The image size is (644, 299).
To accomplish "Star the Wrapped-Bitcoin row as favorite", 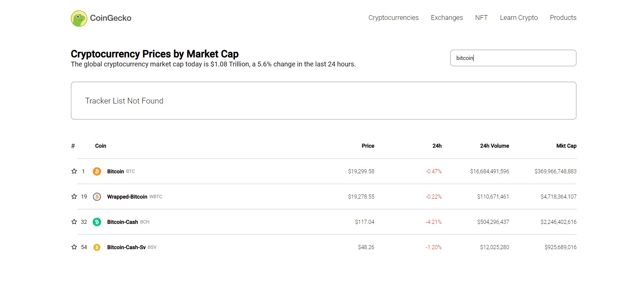I will (74, 197).
